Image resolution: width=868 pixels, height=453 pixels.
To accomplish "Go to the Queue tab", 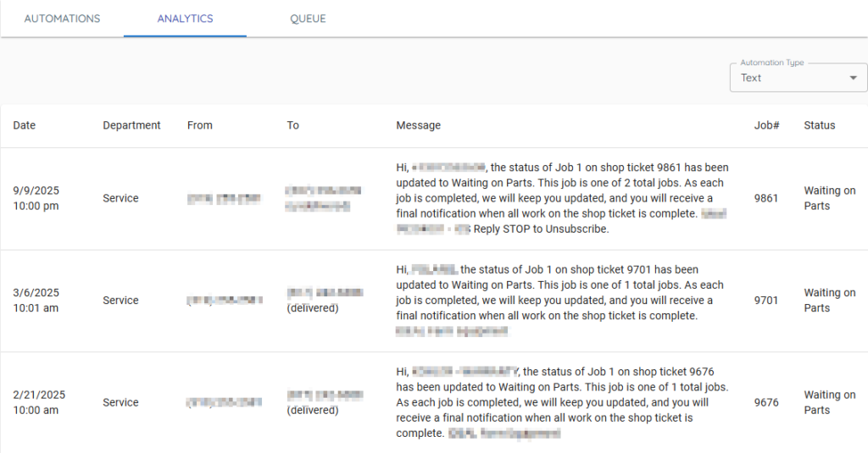I will pyautogui.click(x=308, y=19).
